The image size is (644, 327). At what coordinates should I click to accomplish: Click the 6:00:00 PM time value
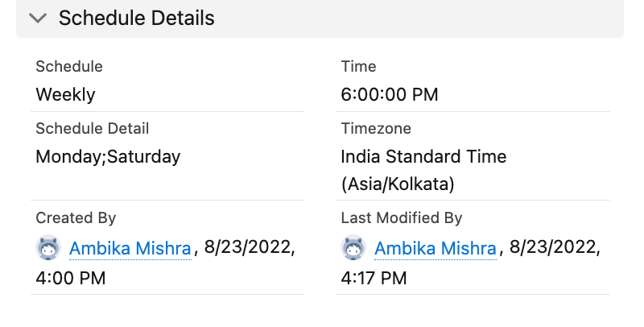(x=390, y=94)
